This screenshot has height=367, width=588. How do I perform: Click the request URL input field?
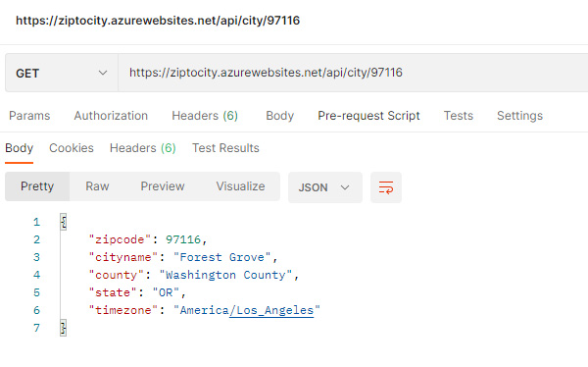coord(353,73)
